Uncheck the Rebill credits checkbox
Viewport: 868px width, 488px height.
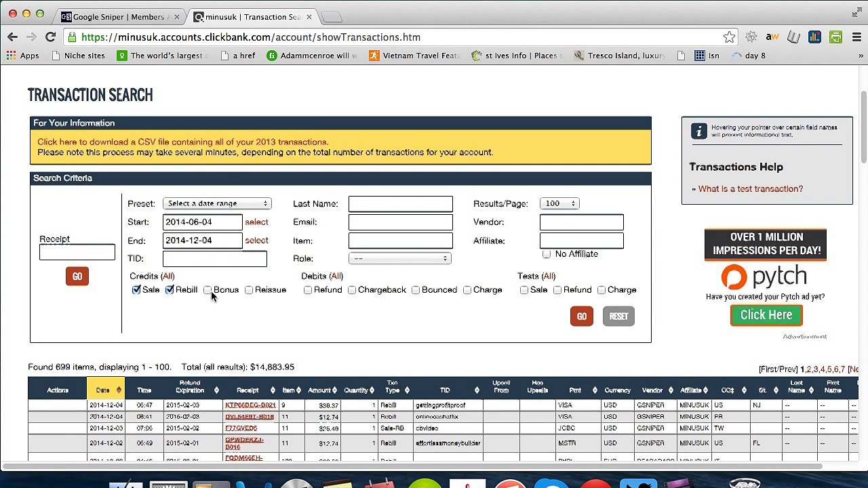click(x=170, y=290)
